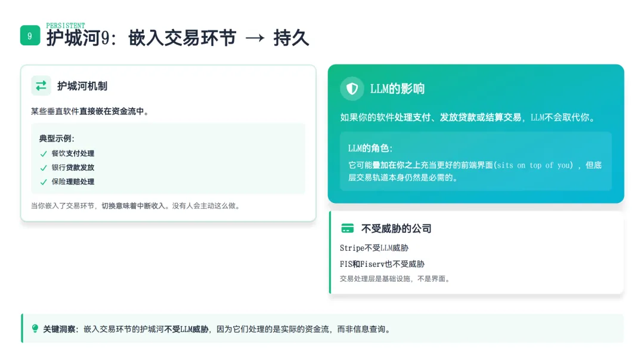
Task: Click the FIS和Fiserv也不受威胁 line
Action: pyautogui.click(x=382, y=264)
